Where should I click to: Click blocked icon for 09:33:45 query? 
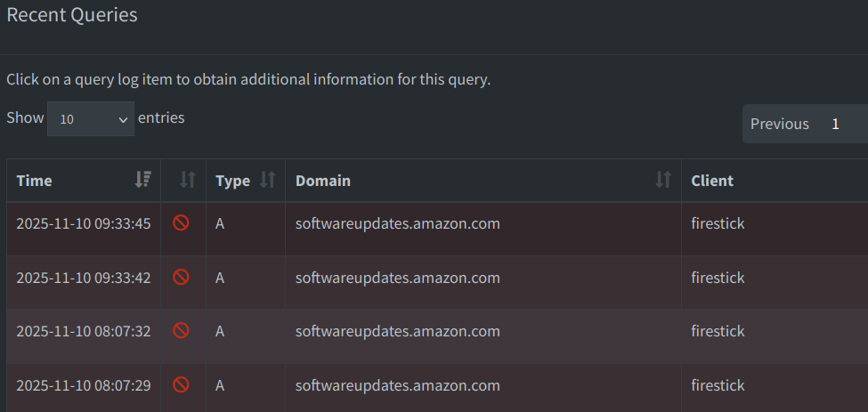tap(181, 224)
